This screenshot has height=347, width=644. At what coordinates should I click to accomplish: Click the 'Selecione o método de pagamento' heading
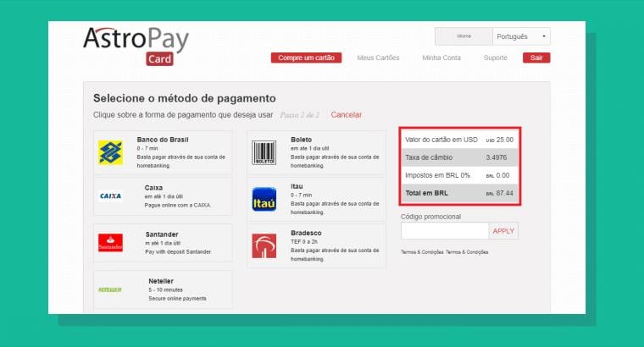185,98
